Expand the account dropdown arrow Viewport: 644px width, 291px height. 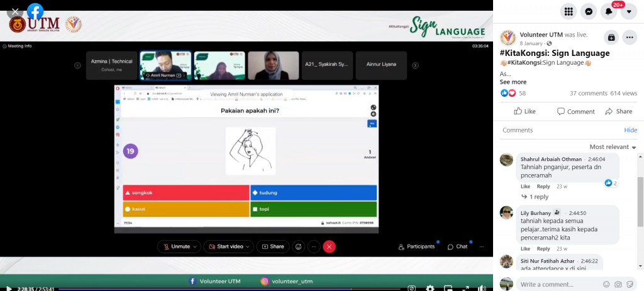(629, 11)
